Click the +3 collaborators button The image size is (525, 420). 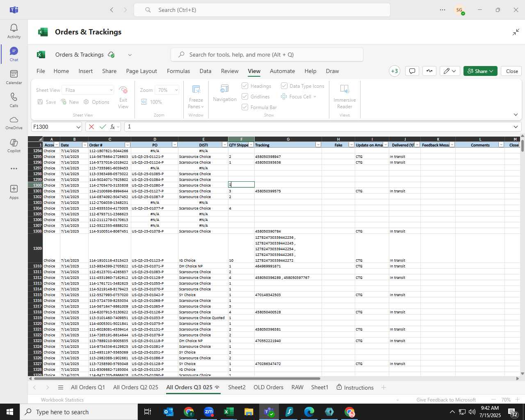coord(394,71)
